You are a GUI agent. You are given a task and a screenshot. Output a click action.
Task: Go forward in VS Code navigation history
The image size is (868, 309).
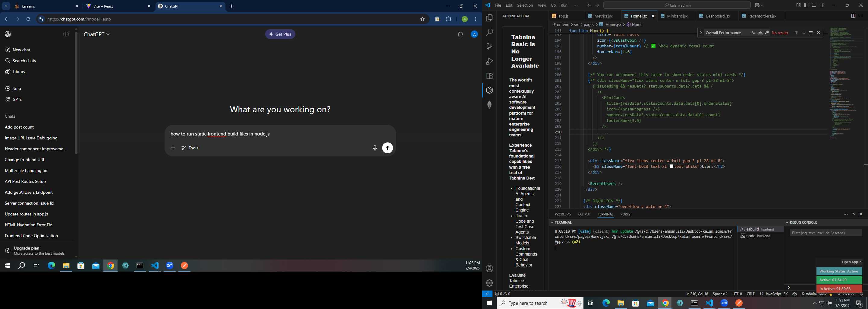[597, 5]
